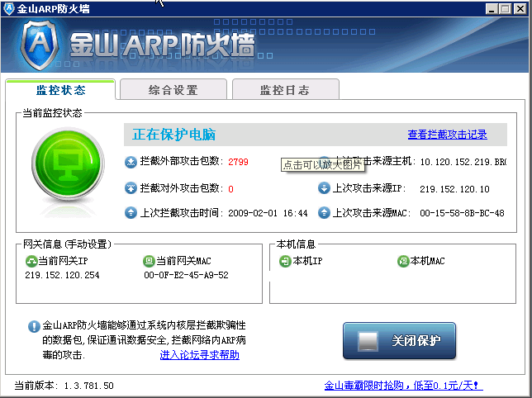Viewport: 532px width, 398px height.
Task: Click the green 本机MAC icon
Action: pos(403,261)
